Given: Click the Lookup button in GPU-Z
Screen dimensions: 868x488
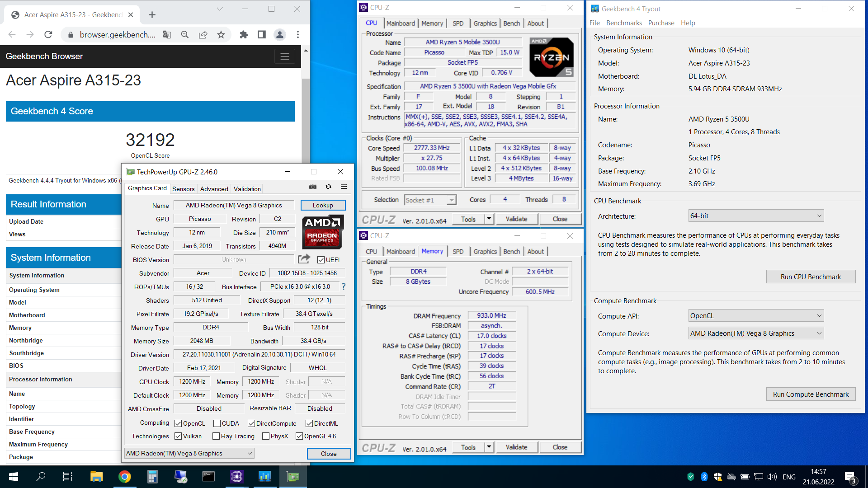Looking at the screenshot, I should click(x=323, y=205).
